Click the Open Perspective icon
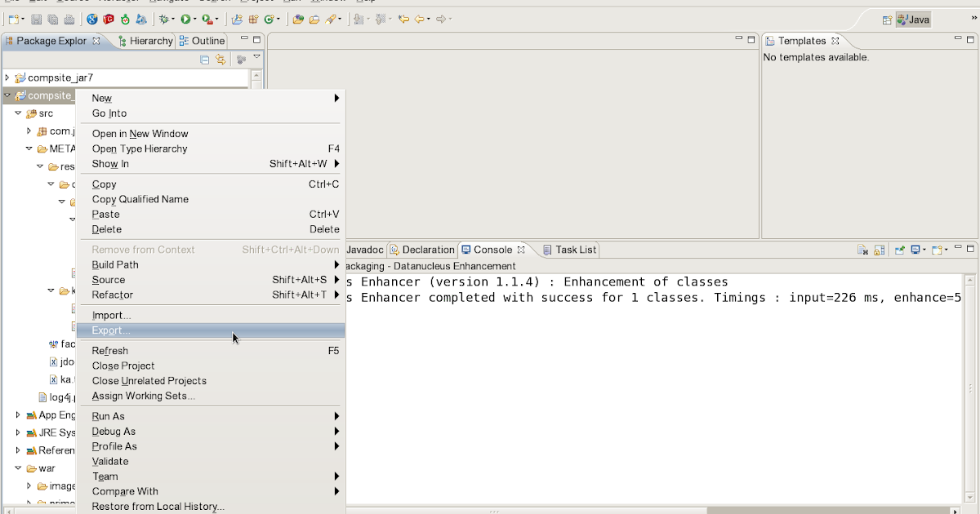980x514 pixels. point(887,20)
